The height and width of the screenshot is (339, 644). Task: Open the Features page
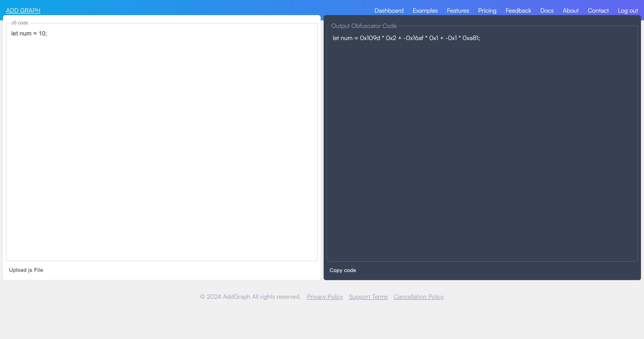(x=458, y=11)
